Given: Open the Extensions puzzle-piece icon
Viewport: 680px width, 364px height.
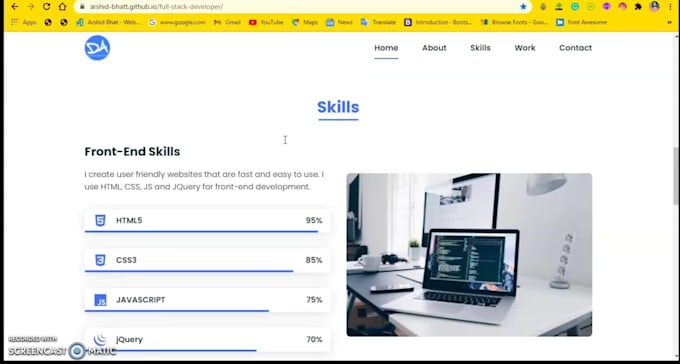Looking at the screenshot, I should (638, 7).
